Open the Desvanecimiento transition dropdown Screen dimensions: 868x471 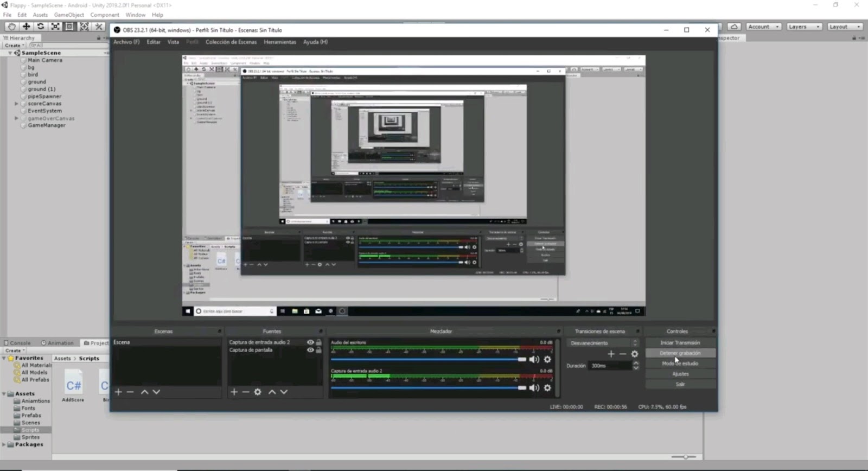604,343
